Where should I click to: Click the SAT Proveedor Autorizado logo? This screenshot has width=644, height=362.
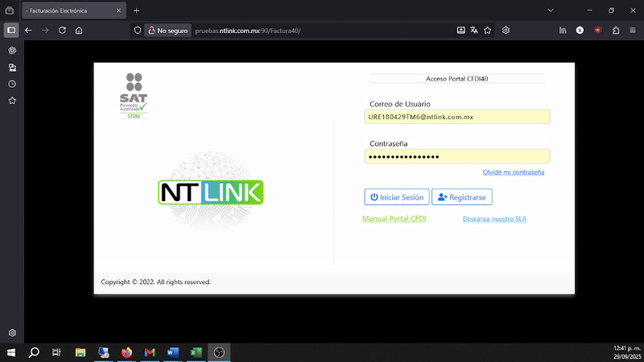tap(134, 96)
